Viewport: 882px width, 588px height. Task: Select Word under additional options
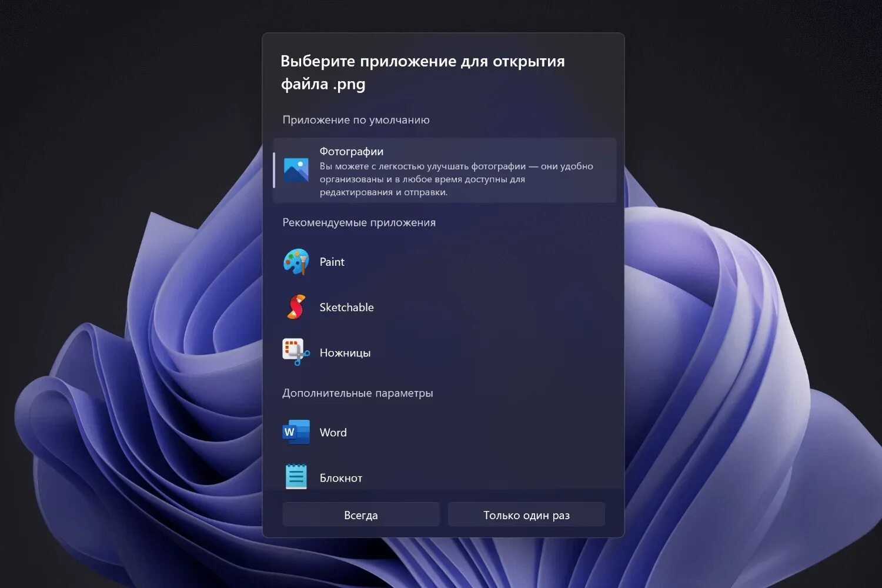445,432
